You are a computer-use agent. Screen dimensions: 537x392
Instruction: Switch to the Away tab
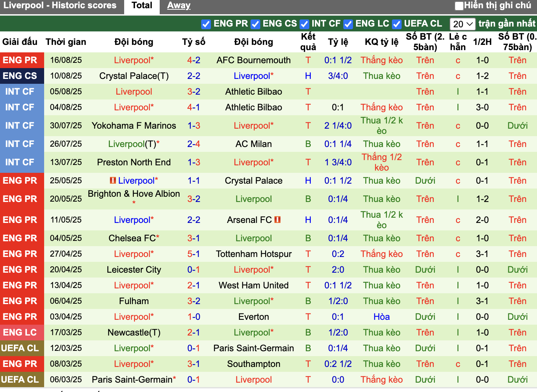pyautogui.click(x=179, y=6)
